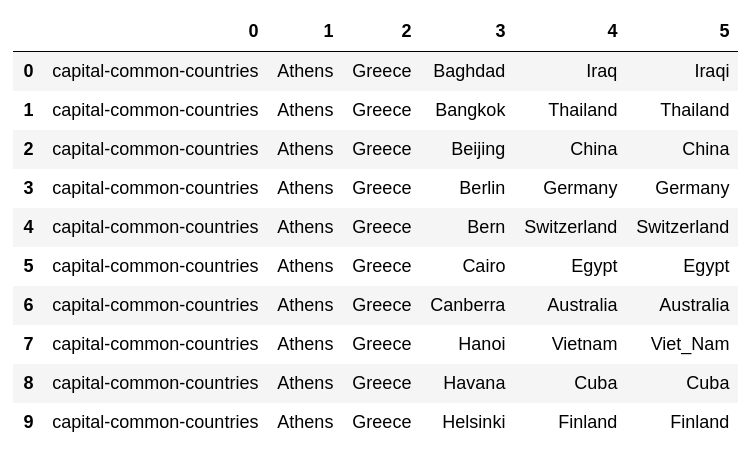The image size is (748, 453).
Task: Click row index 0
Action: coord(28,71)
